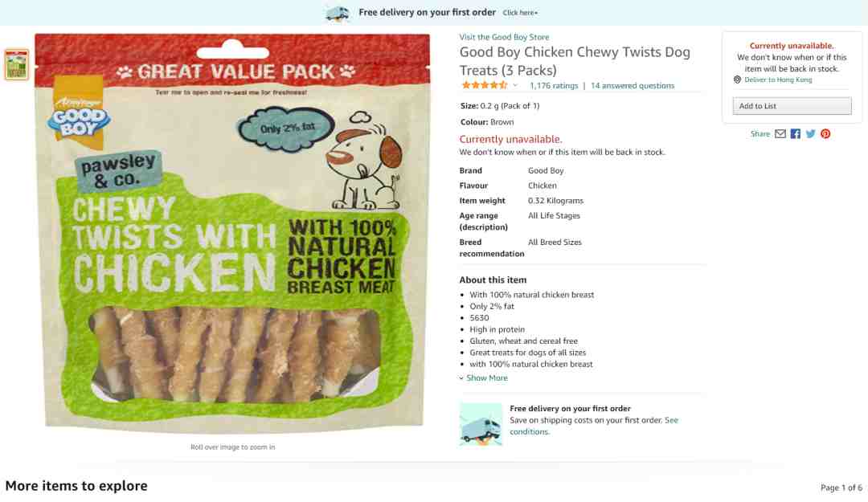Image resolution: width=868 pixels, height=502 pixels.
Task: Visit the Good Boy Store link
Action: click(504, 37)
